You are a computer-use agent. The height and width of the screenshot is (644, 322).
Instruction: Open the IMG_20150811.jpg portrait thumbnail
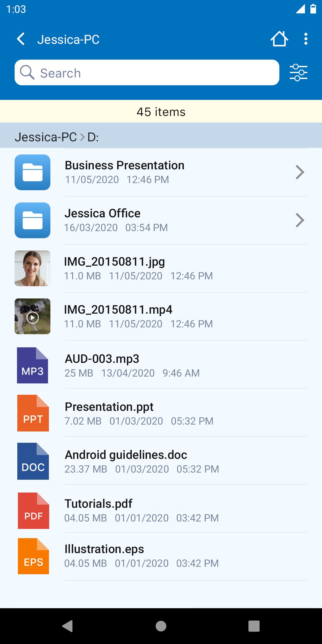[32, 268]
